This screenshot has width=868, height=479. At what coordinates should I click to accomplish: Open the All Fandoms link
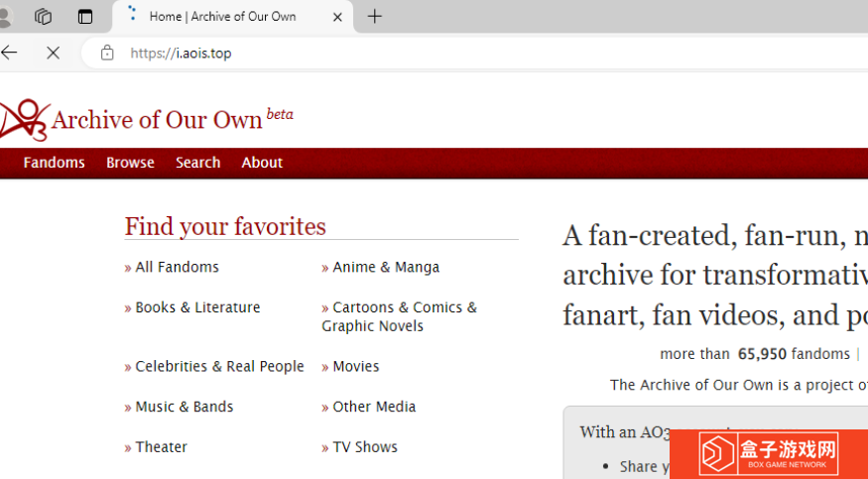178,267
